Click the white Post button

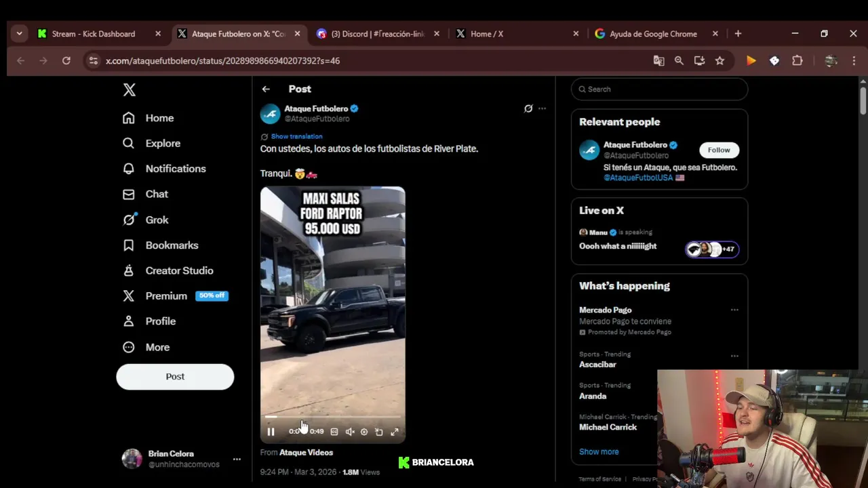click(175, 377)
